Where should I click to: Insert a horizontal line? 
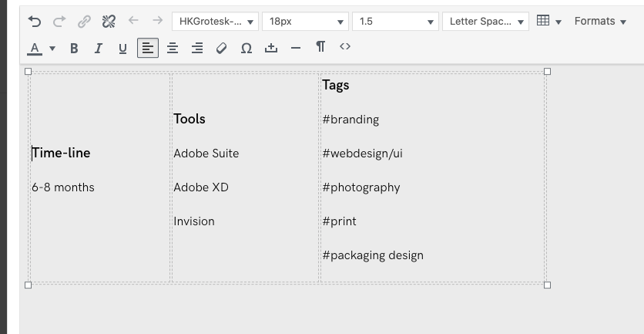(x=296, y=48)
